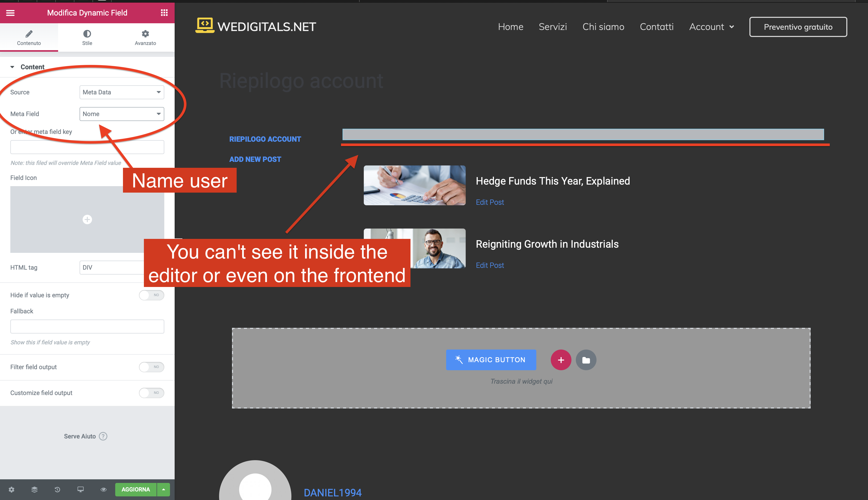Screen dimensions: 868x500
Task: Open Responsive mode desktop icon
Action: point(80,489)
